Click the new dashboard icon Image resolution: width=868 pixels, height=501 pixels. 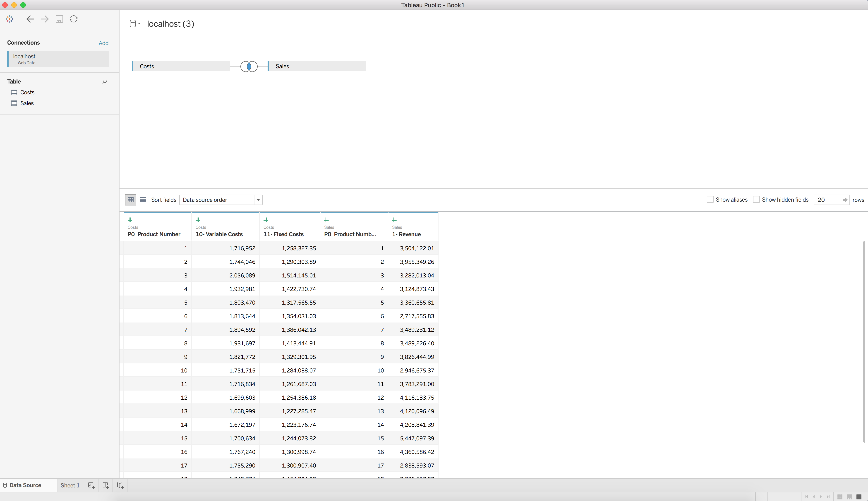click(x=106, y=486)
